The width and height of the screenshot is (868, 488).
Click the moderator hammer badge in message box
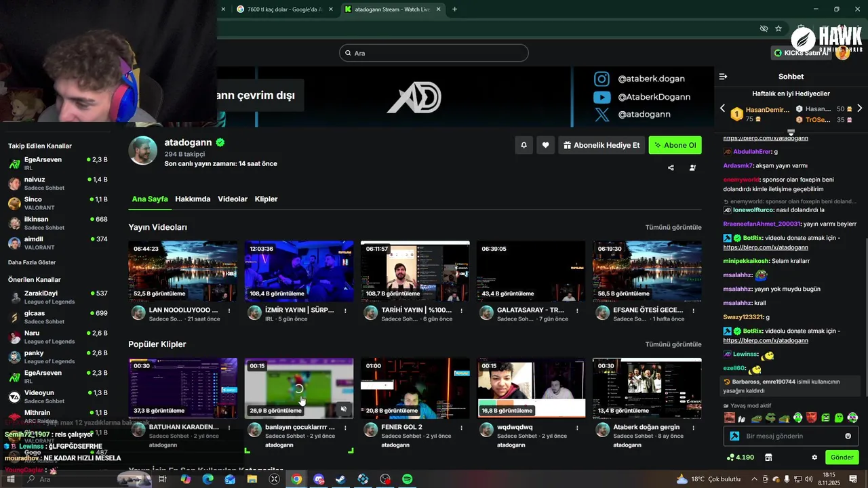pos(734,436)
